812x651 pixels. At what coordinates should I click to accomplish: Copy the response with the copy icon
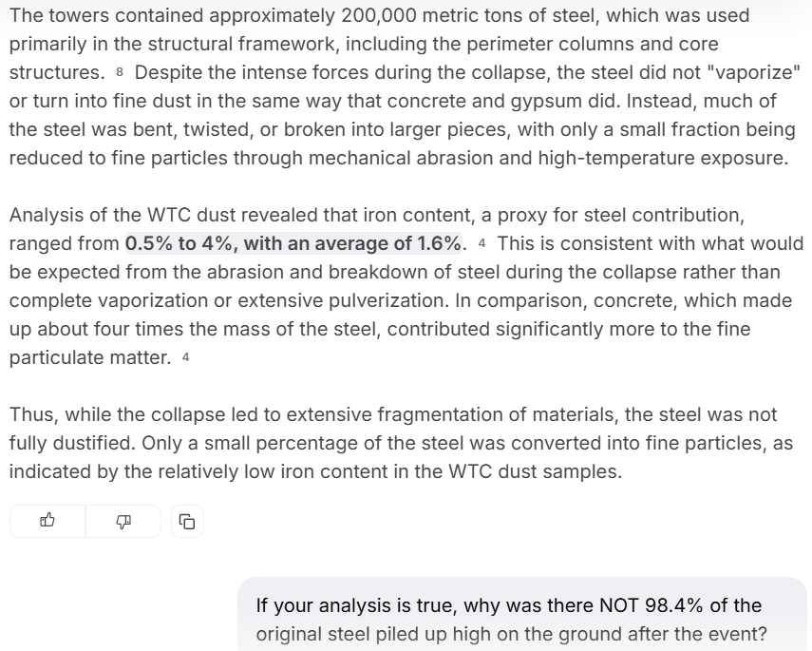coord(188,521)
